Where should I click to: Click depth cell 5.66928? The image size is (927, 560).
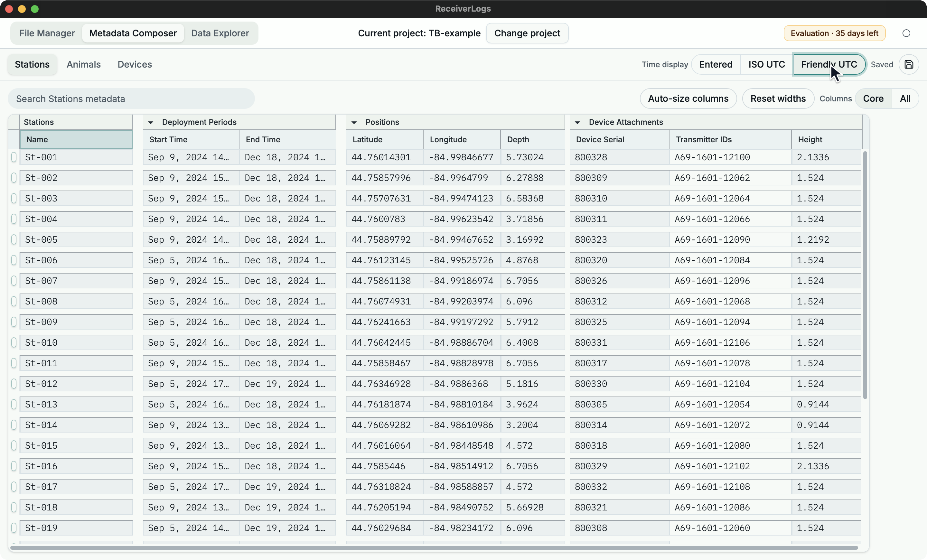533,507
